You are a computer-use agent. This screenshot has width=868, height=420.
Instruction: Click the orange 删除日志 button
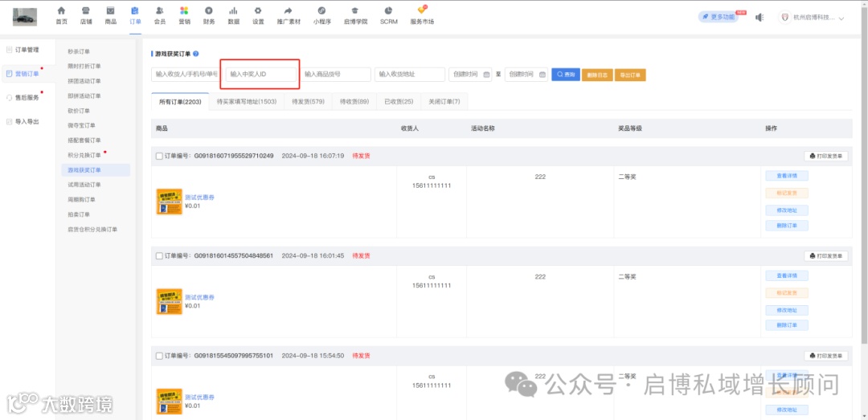click(597, 75)
